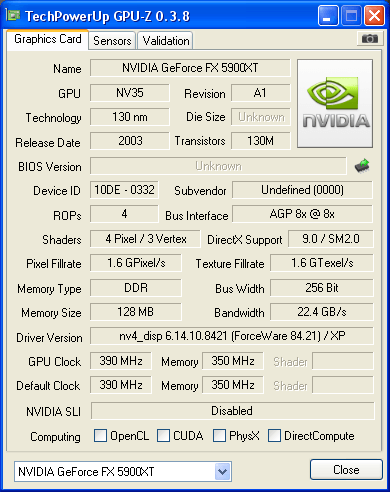Click the Bus Interface AGP 8x @ 8x
The height and width of the screenshot is (492, 390).
[x=302, y=214]
